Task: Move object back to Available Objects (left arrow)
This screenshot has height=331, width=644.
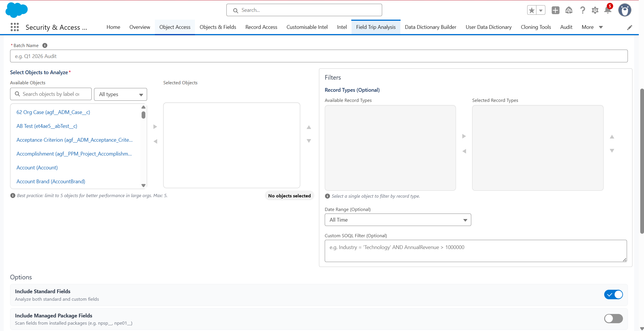Action: tap(155, 141)
